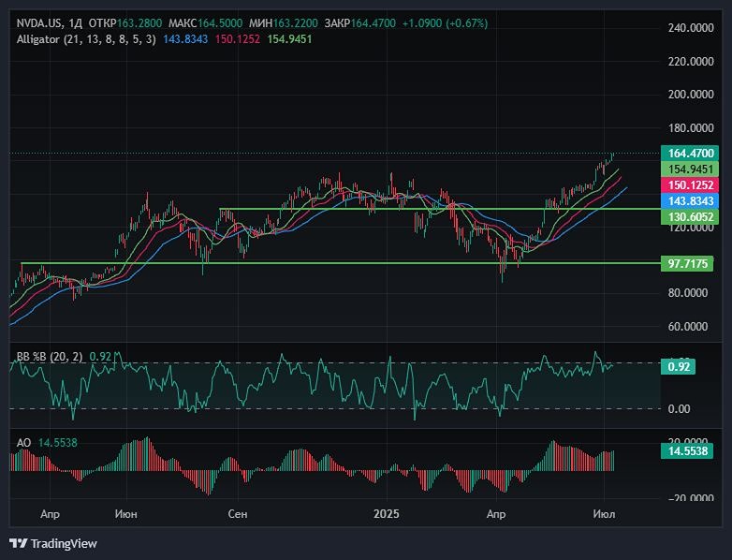
Task: Click the 130.6052 horizontal line price tag
Action: pos(692,216)
